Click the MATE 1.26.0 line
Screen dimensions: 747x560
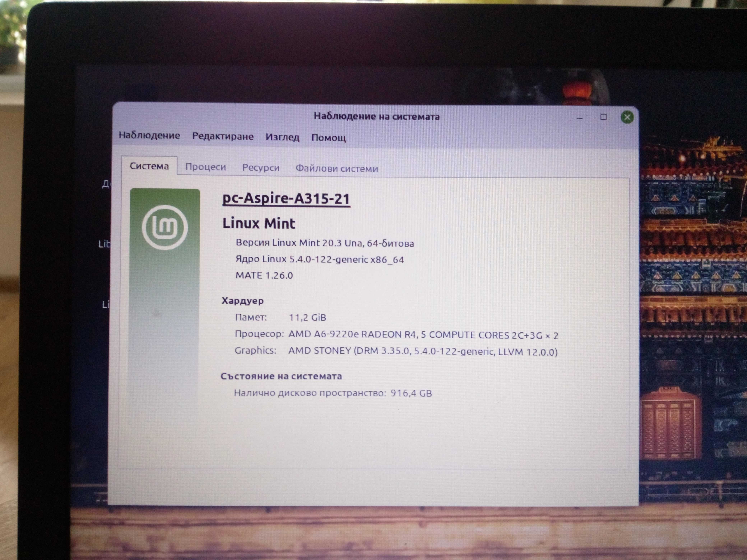pyautogui.click(x=264, y=276)
